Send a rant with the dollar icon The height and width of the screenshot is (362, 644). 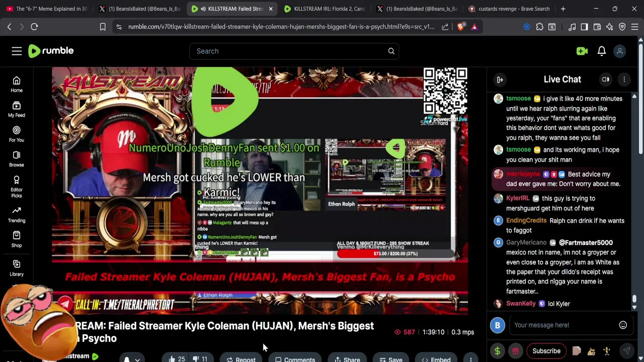point(497,351)
